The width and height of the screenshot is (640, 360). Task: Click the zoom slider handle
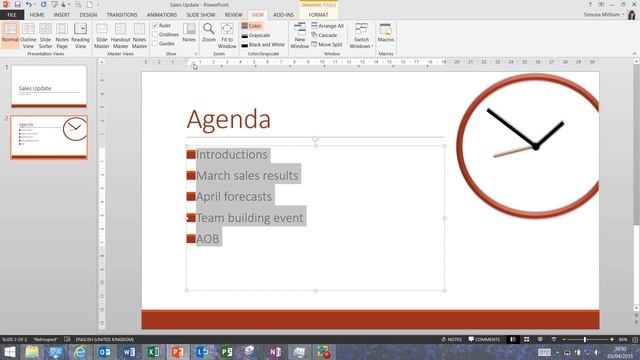[585, 339]
